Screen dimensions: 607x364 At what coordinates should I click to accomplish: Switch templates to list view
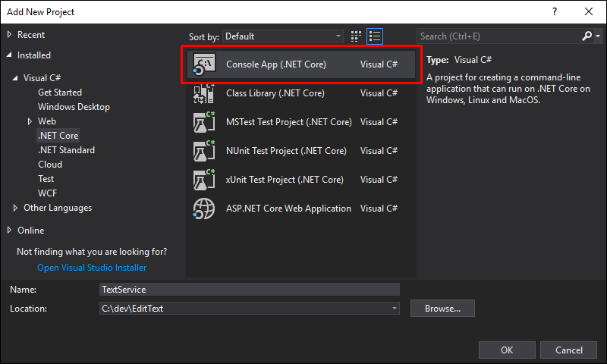click(x=375, y=36)
